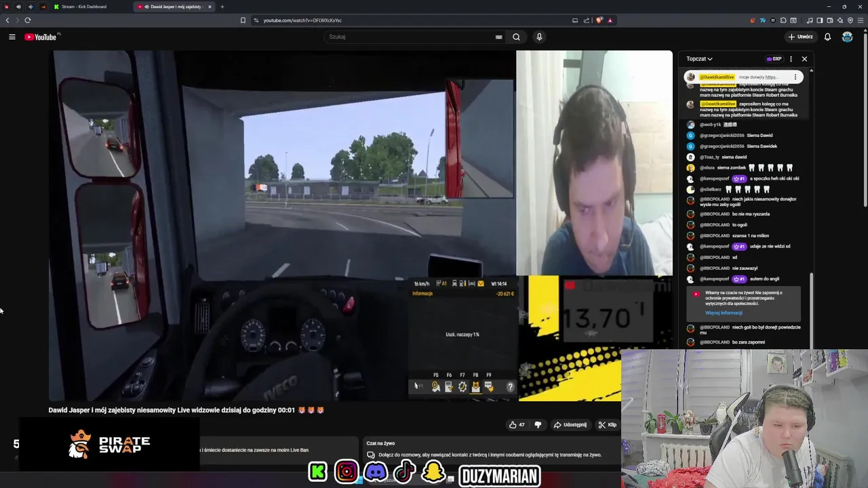Go back in browser history
The height and width of the screenshot is (488, 868).
[7, 20]
